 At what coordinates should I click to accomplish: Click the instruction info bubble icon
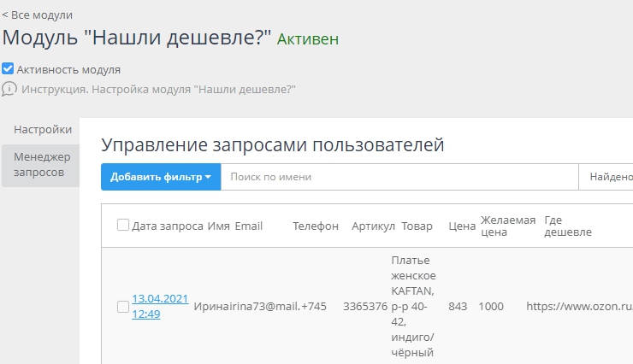pyautogui.click(x=9, y=89)
